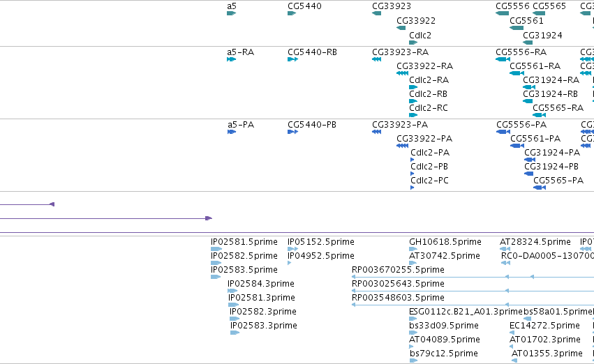
Task: Click the Cdlc2-PC protein label
Action: pyautogui.click(x=429, y=181)
